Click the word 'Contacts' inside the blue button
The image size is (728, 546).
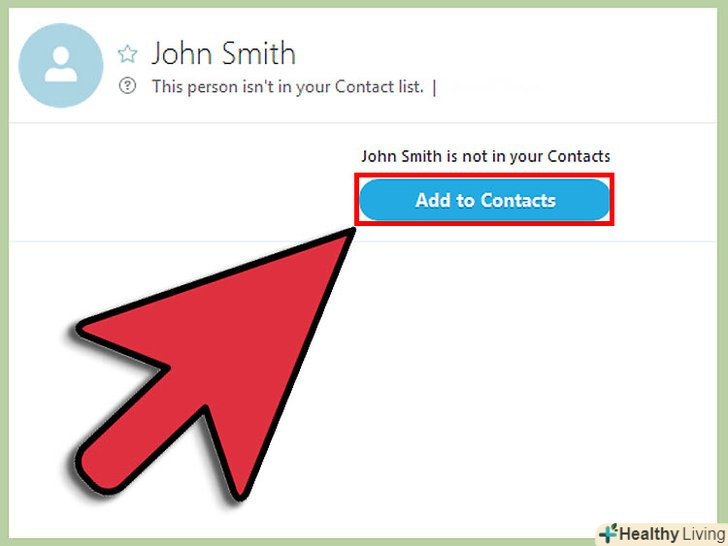coord(518,200)
